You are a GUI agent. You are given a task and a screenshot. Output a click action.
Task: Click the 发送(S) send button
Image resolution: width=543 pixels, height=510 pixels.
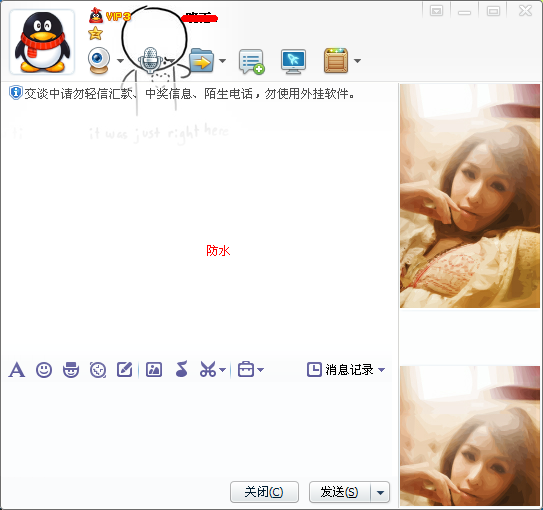(x=340, y=492)
